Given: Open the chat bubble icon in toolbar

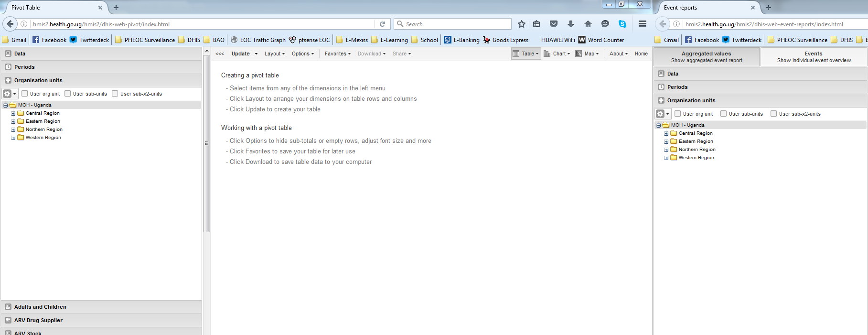Looking at the screenshot, I should coord(605,24).
